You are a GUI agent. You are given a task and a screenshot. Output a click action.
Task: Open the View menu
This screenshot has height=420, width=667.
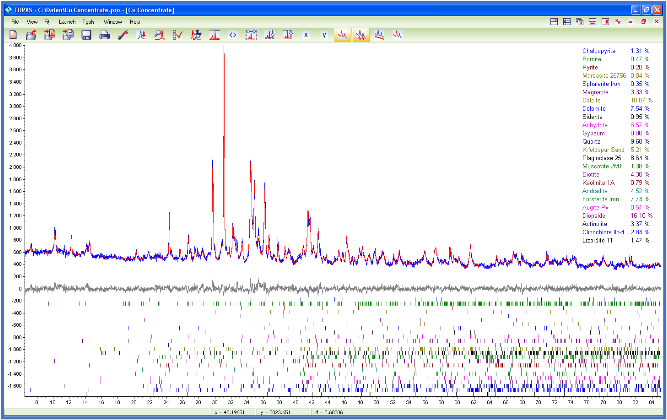33,20
